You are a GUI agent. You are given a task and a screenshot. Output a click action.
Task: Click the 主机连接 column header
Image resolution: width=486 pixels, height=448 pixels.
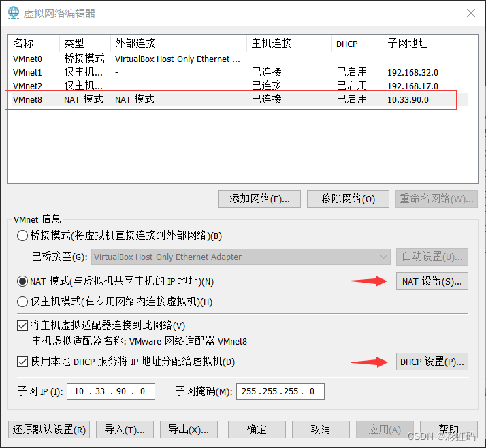click(x=289, y=44)
